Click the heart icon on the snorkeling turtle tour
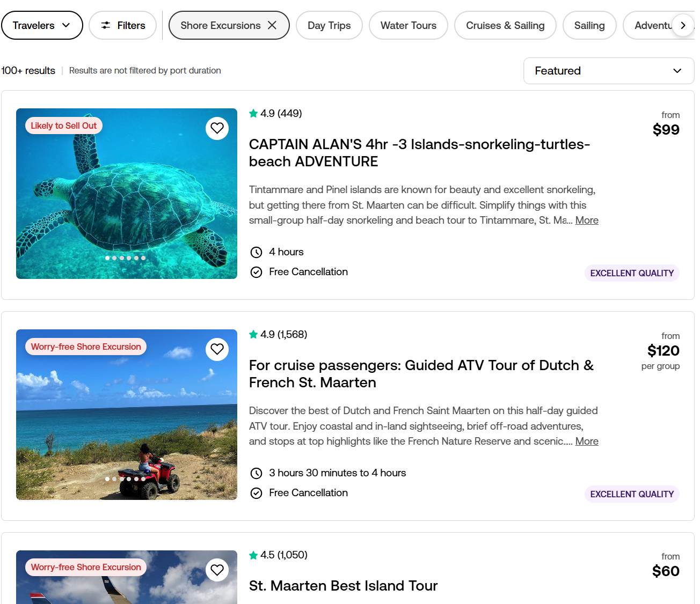This screenshot has width=700, height=604. [x=217, y=128]
